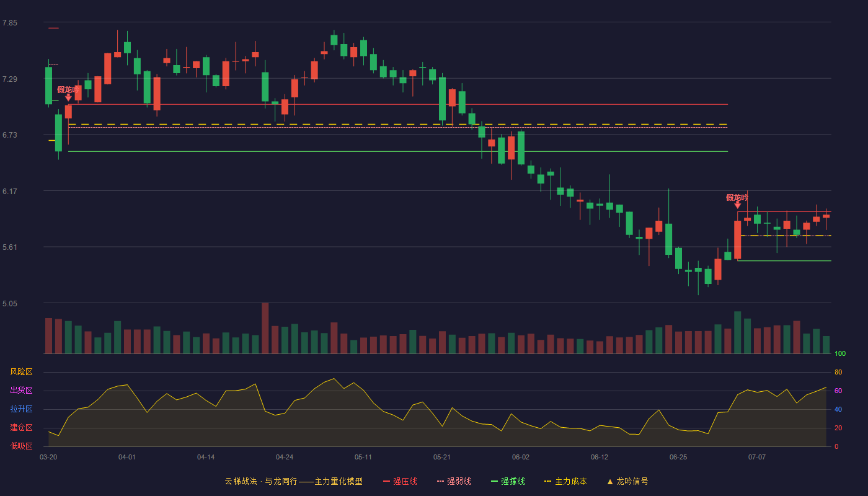Click the 07-07 date label
This screenshot has width=868, height=496.
pos(757,457)
